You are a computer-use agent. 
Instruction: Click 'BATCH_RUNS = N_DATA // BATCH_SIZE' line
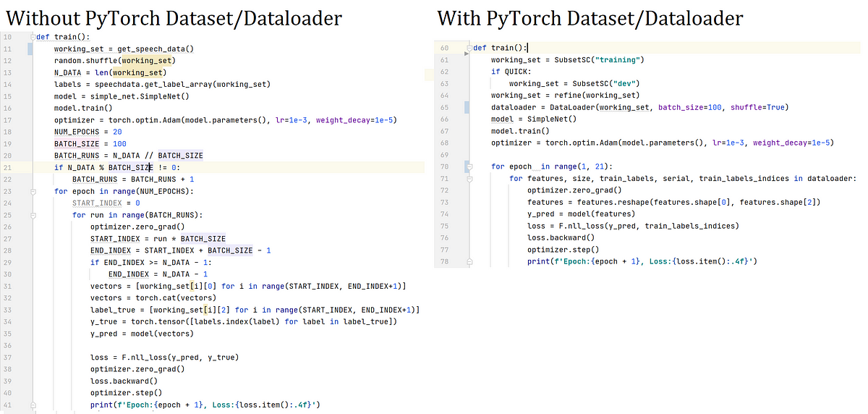[129, 156]
